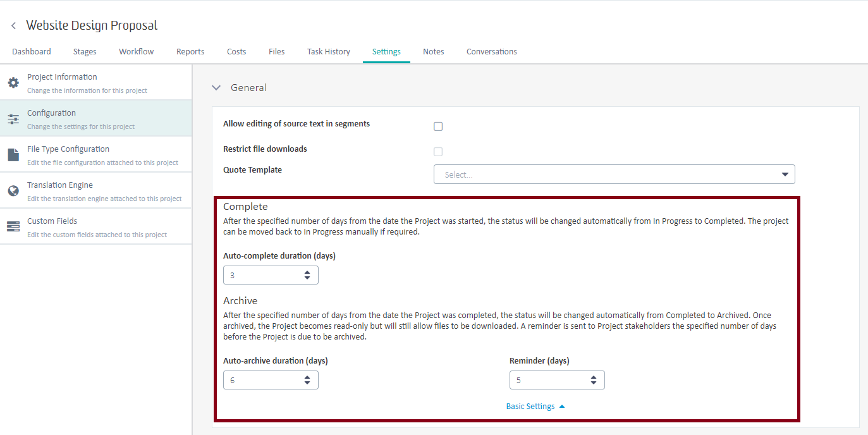
Task: Enable Allow editing of source text checkbox
Action: 438,126
